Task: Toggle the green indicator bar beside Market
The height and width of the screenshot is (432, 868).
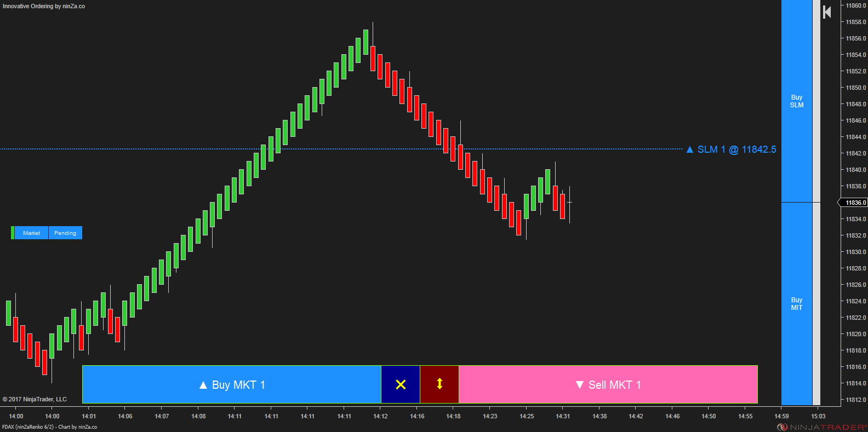Action: pos(13,233)
